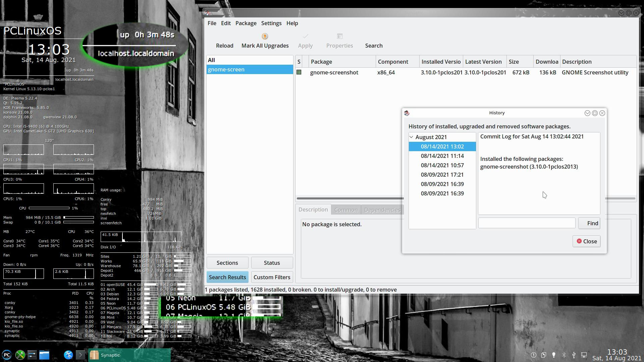Click the Properties toolbar icon
This screenshot has height=362, width=644.
[x=339, y=36]
